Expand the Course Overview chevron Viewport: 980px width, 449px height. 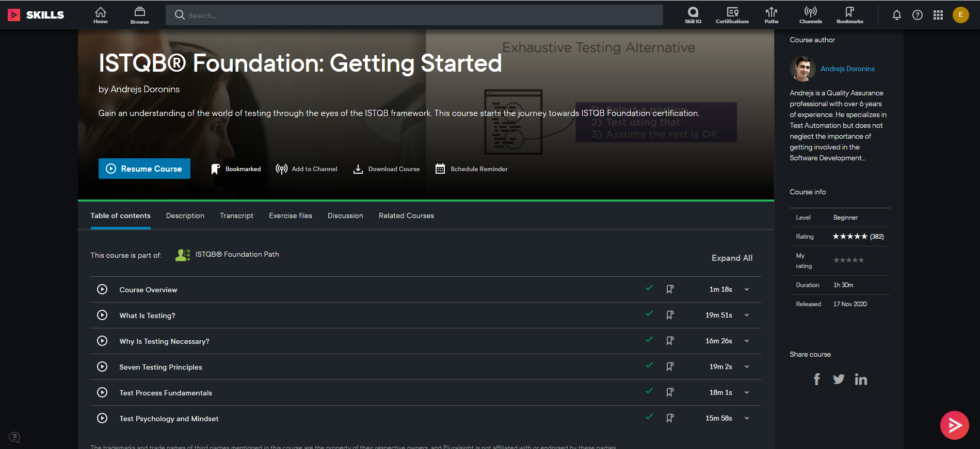(747, 290)
